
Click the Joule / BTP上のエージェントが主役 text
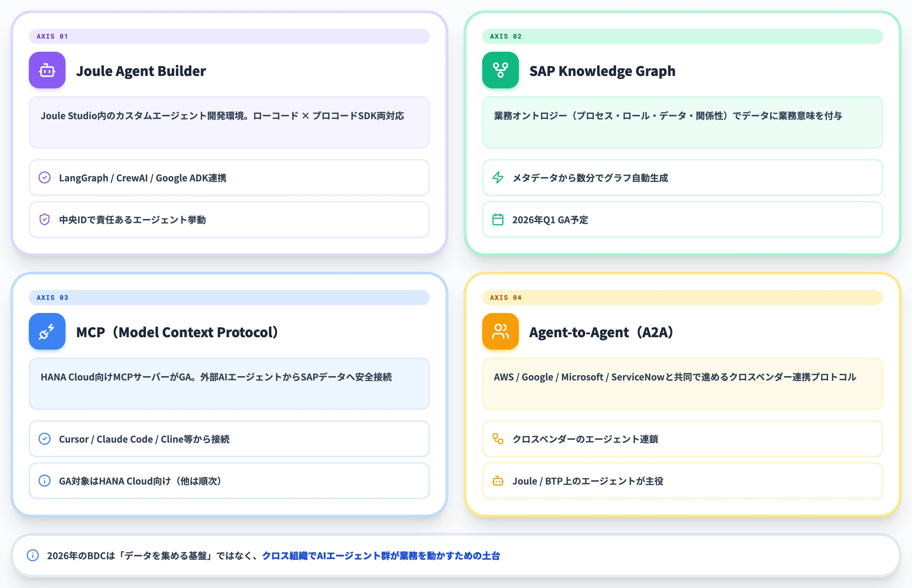[x=588, y=481]
